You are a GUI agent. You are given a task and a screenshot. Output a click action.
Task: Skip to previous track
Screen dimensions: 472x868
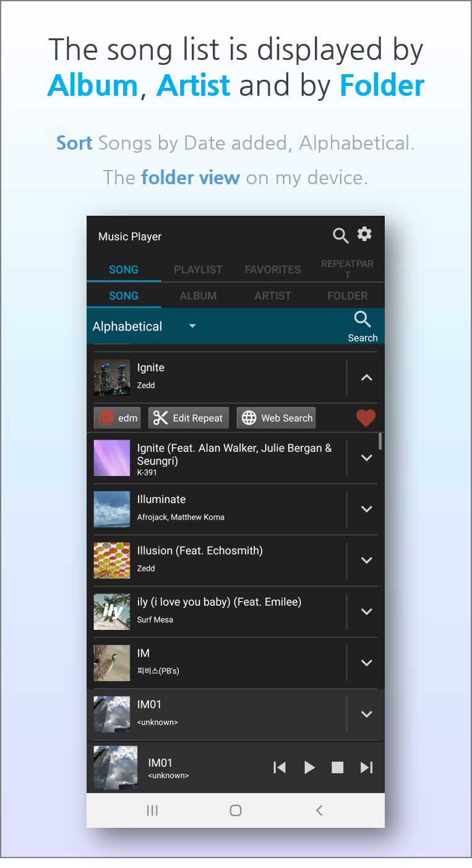click(x=280, y=767)
